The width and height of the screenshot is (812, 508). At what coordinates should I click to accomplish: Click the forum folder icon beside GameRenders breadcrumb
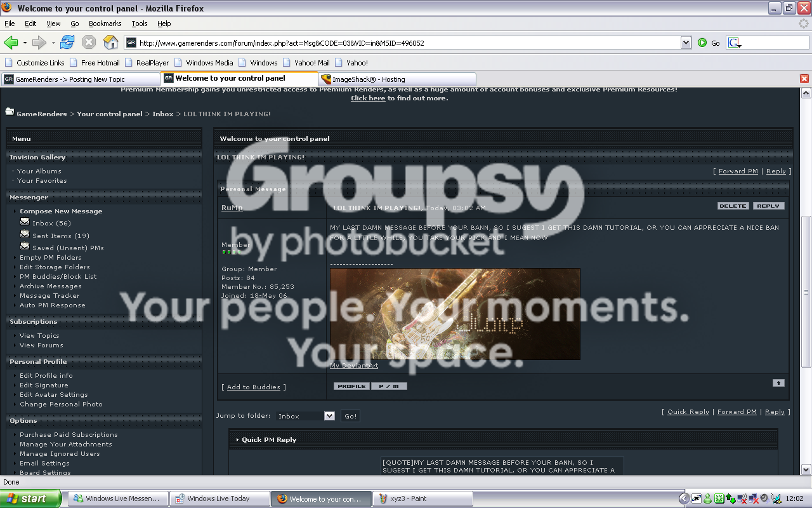pos(10,112)
